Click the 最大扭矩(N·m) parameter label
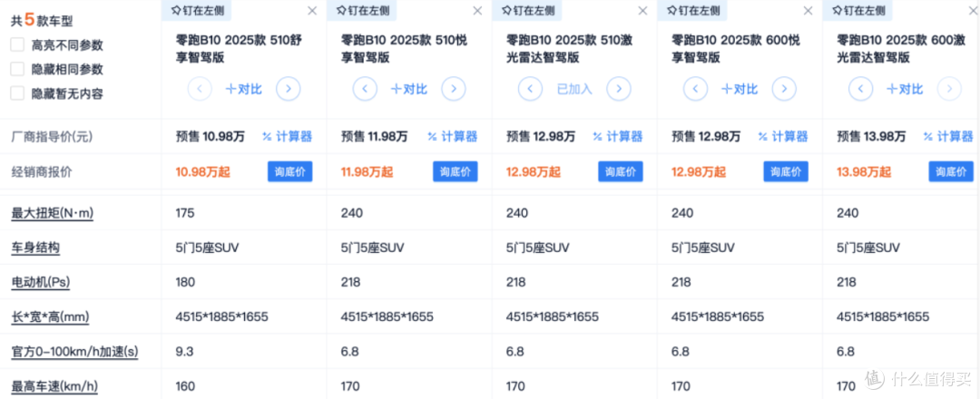 (53, 213)
